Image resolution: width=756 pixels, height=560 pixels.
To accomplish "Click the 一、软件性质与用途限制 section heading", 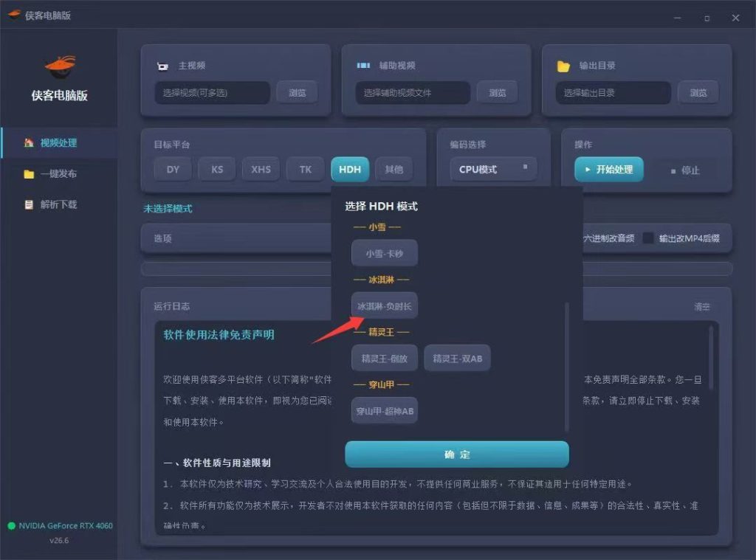I will click(x=217, y=463).
